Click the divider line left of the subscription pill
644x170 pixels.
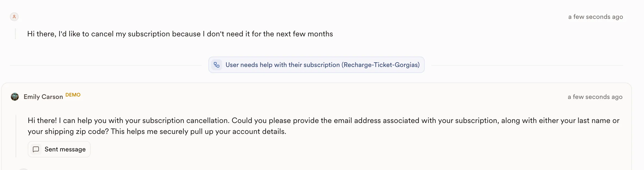pos(105,65)
